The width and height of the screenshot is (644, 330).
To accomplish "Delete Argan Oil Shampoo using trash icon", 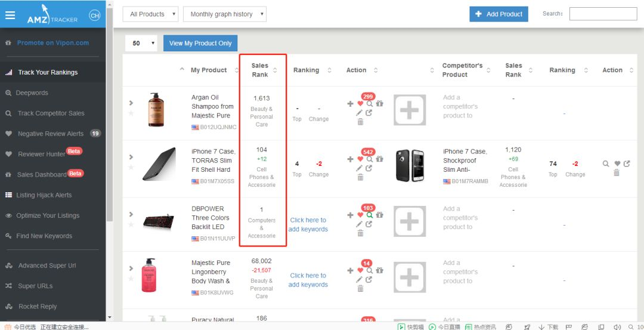I will click(360, 122).
